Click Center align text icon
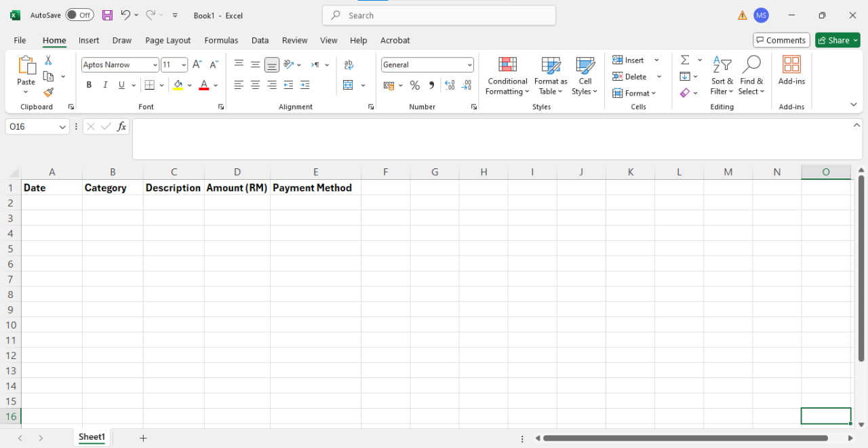Image resolution: width=868 pixels, height=448 pixels. (255, 86)
